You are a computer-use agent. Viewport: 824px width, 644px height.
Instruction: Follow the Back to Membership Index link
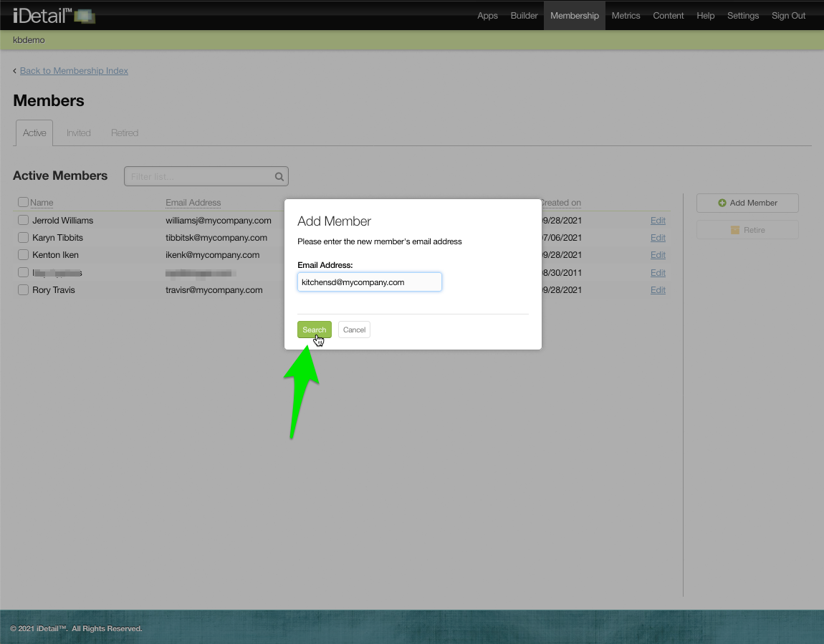pos(74,71)
